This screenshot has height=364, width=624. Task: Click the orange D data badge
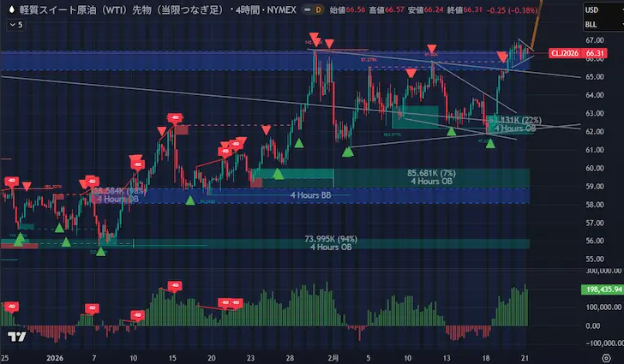(x=295, y=9)
